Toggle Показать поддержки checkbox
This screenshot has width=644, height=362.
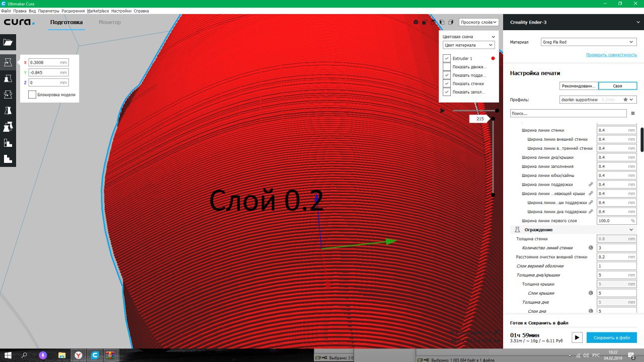click(x=447, y=75)
